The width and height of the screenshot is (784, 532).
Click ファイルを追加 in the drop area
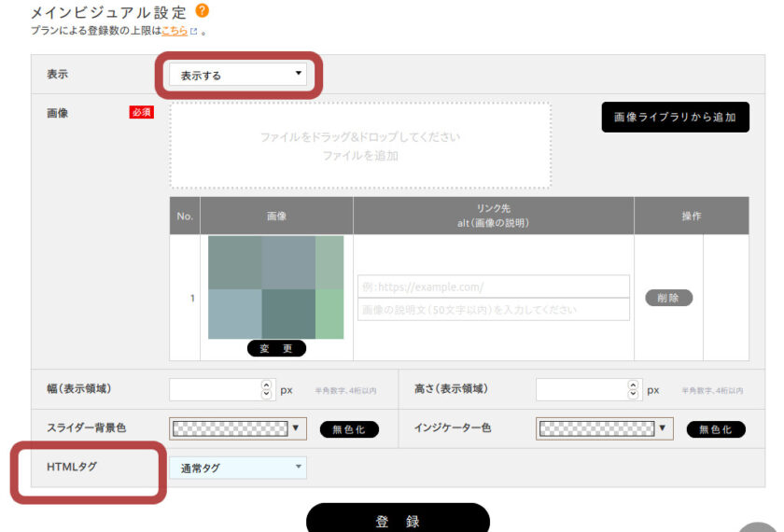click(360, 156)
